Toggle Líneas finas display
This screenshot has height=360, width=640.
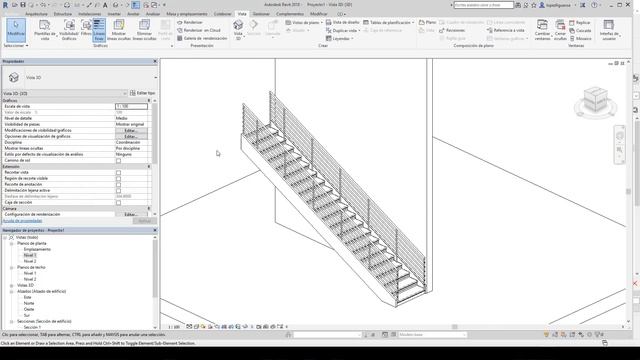coord(99,29)
